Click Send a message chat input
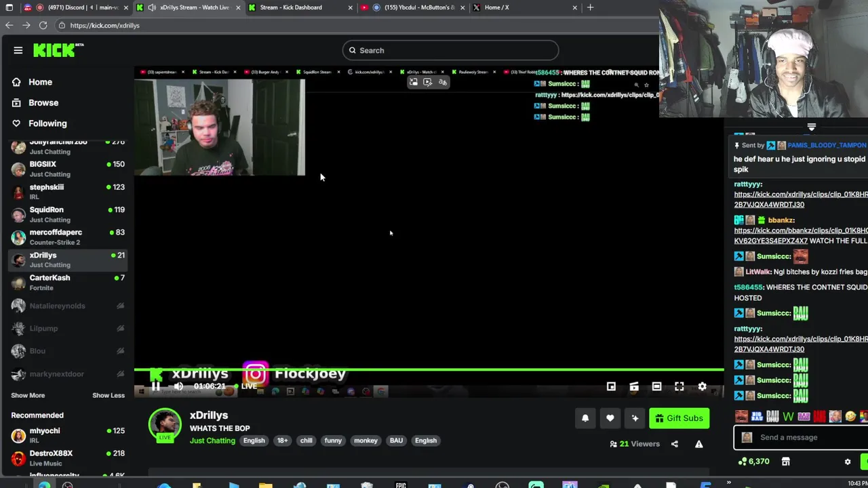The width and height of the screenshot is (868, 488). pos(801,437)
